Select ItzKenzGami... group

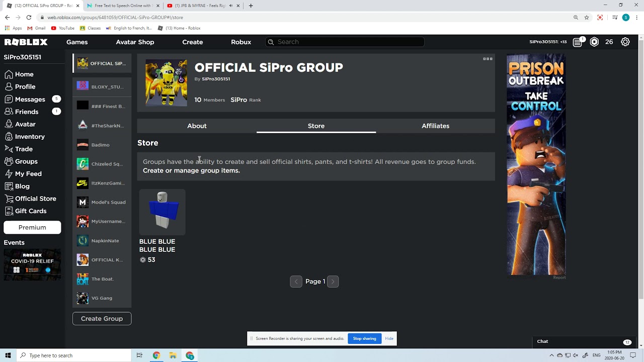(x=102, y=183)
